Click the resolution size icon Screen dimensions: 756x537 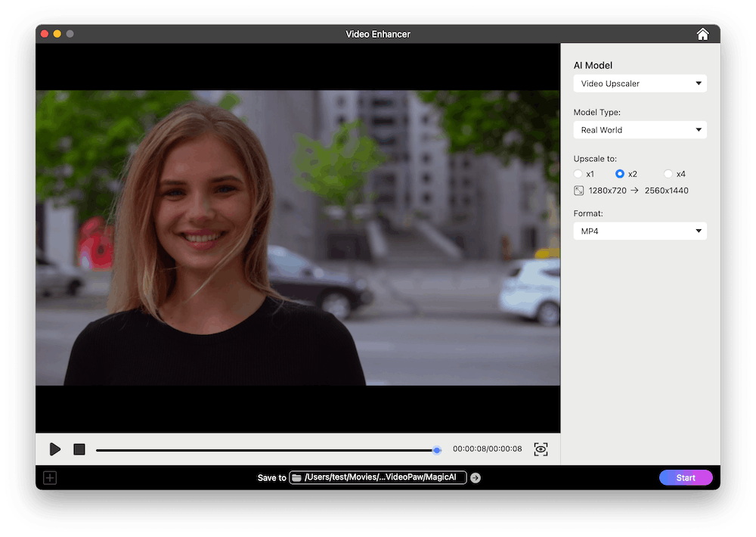tap(578, 191)
